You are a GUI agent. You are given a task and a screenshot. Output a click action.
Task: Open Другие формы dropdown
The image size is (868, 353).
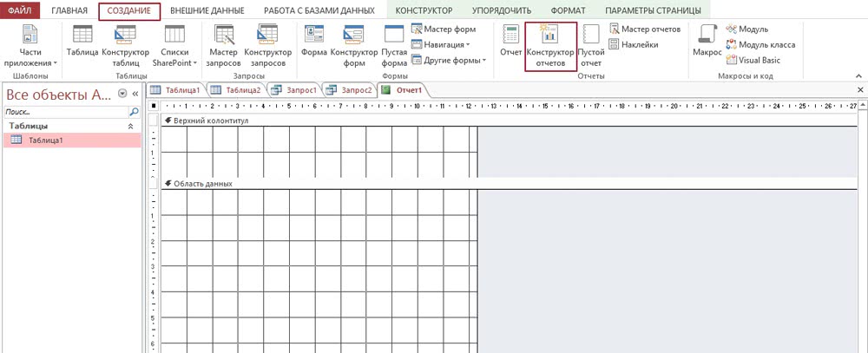(x=448, y=60)
